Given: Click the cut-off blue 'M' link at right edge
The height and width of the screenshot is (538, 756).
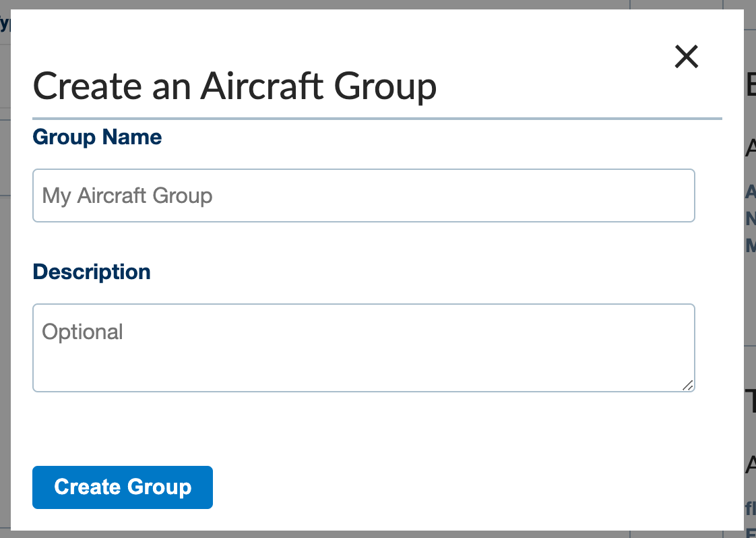Looking at the screenshot, I should coord(751,245).
